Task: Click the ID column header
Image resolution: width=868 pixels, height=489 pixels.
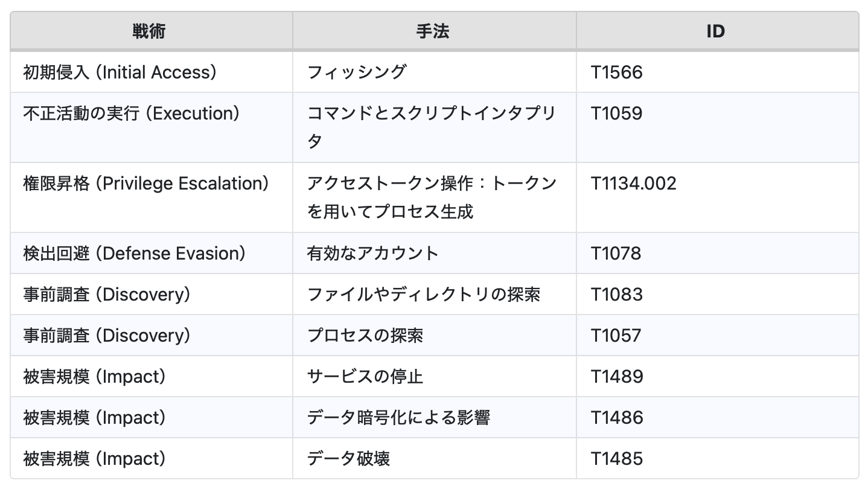Action: 715,31
